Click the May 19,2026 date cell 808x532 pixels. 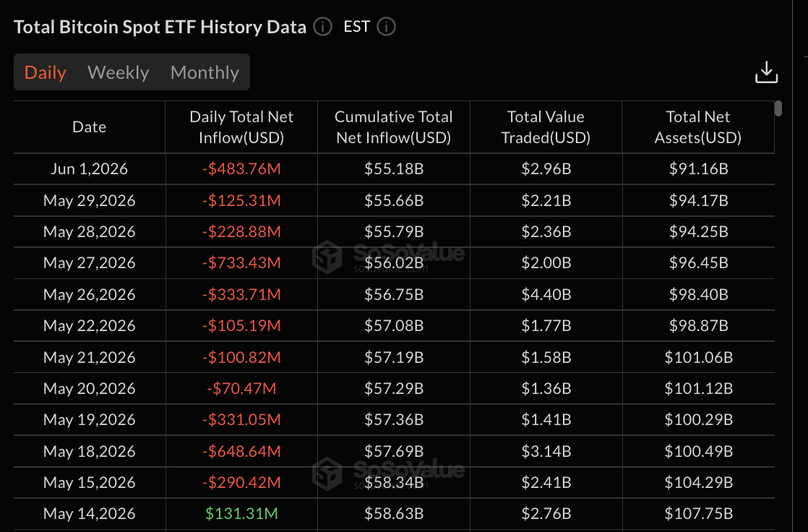(x=89, y=420)
